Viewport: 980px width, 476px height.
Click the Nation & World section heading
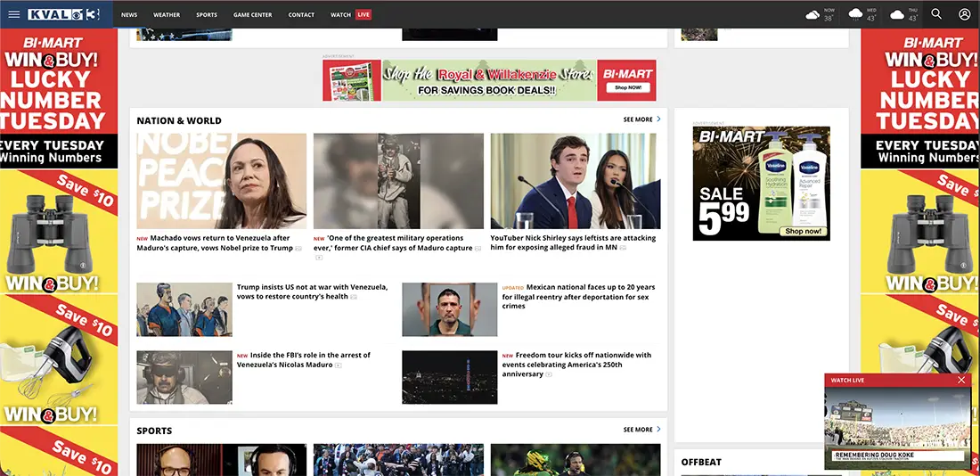(x=179, y=120)
